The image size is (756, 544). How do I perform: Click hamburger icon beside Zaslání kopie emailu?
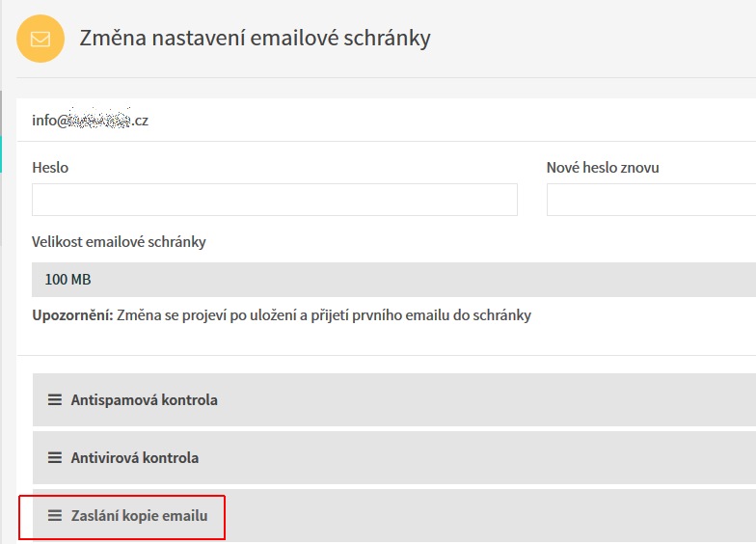click(x=54, y=515)
